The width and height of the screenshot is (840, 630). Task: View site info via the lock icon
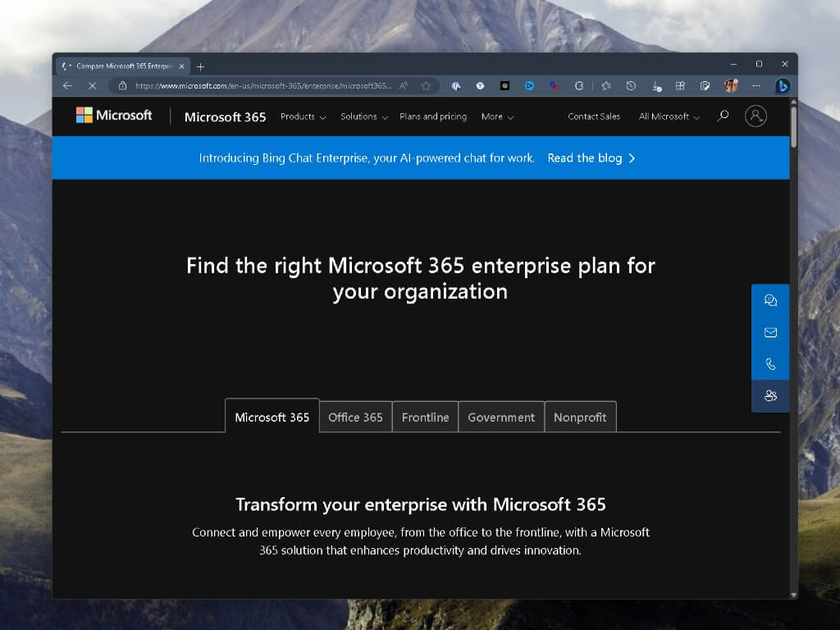(x=123, y=85)
